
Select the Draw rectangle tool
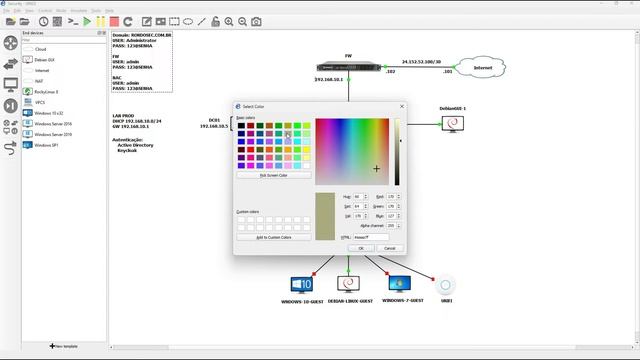point(174,22)
